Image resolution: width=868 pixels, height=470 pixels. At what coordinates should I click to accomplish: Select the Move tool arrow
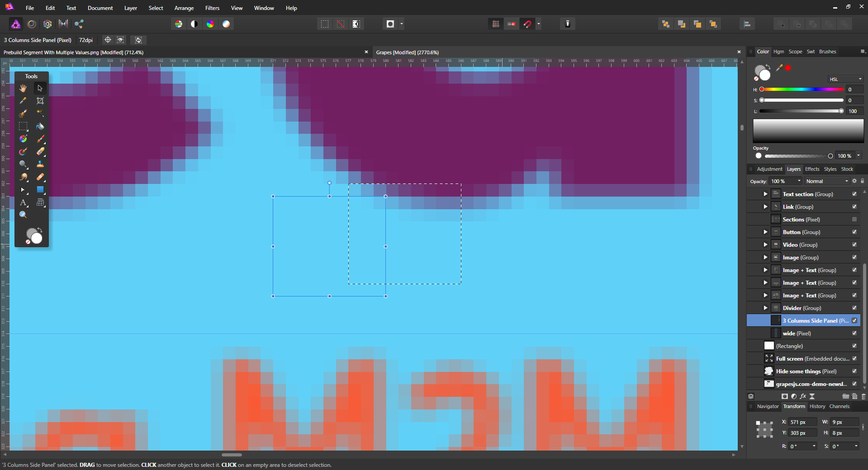40,88
